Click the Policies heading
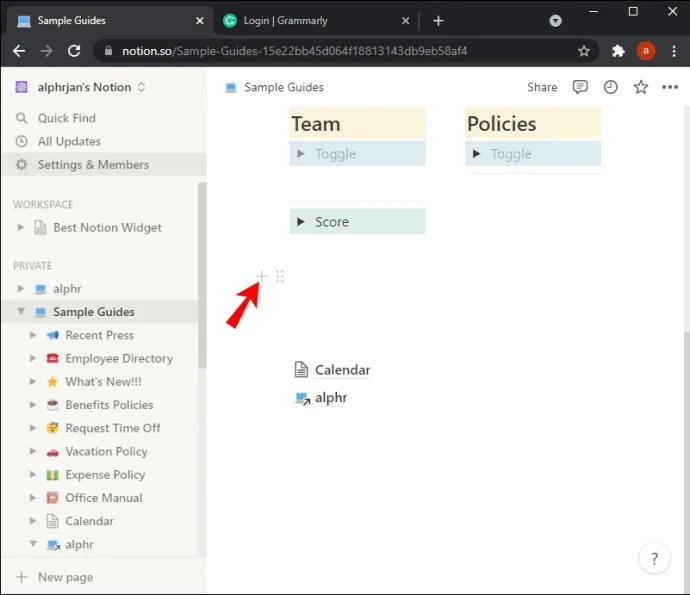The height and width of the screenshot is (595, 690). coord(502,124)
